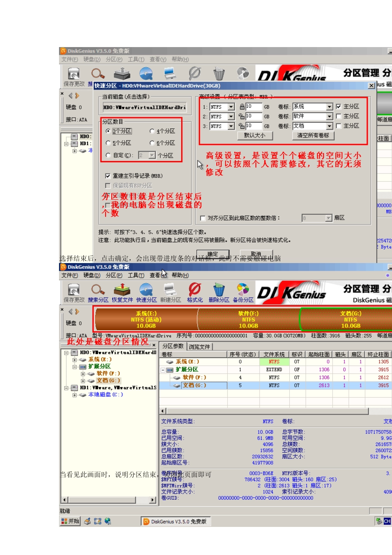Toggle 重建主引导记录(MBR) checkbox

coord(108,176)
